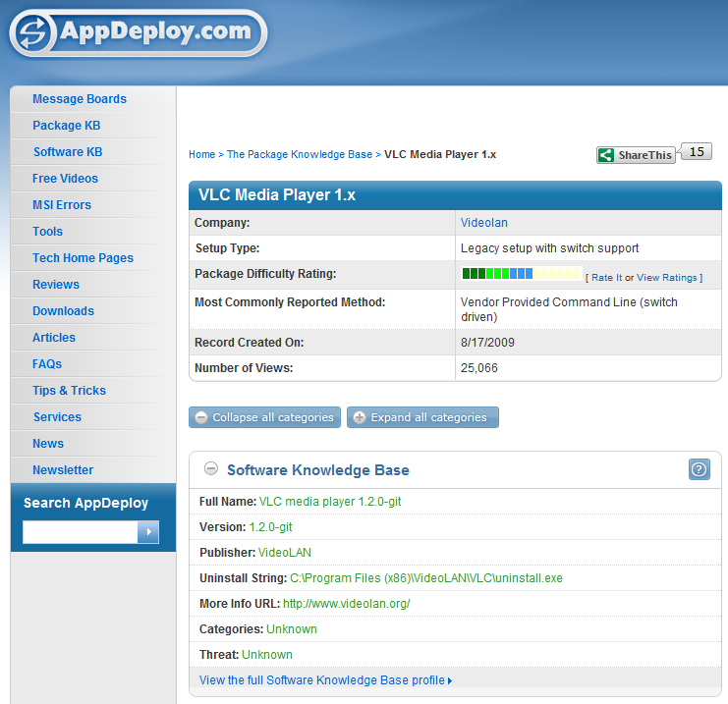
Task: Click the VLC Media Player 1.x header
Action: point(277,194)
